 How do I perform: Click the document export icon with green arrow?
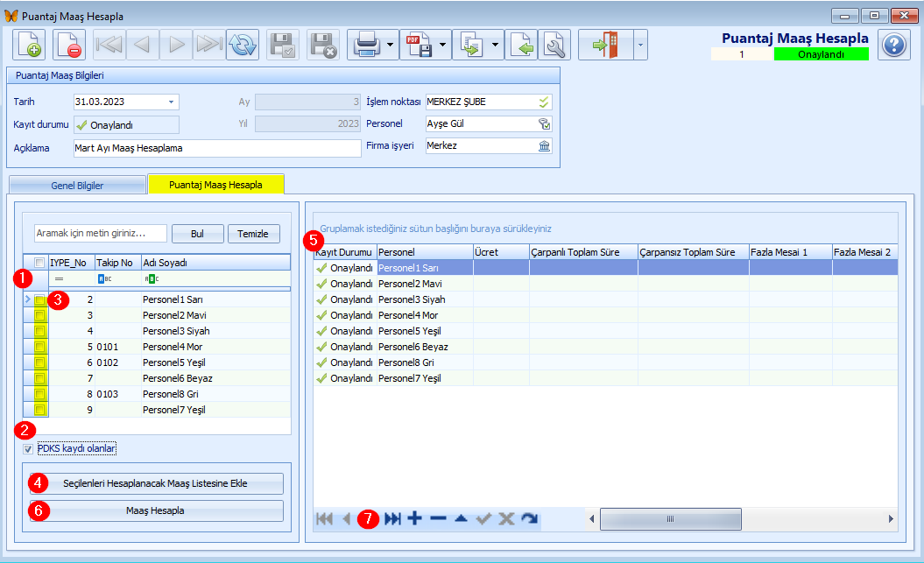[471, 45]
